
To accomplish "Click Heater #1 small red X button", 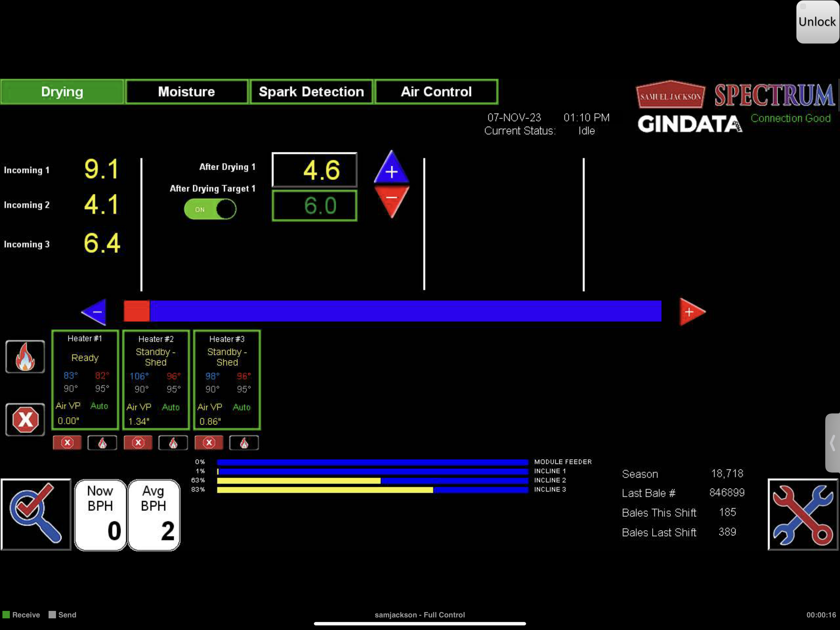I will [x=67, y=443].
